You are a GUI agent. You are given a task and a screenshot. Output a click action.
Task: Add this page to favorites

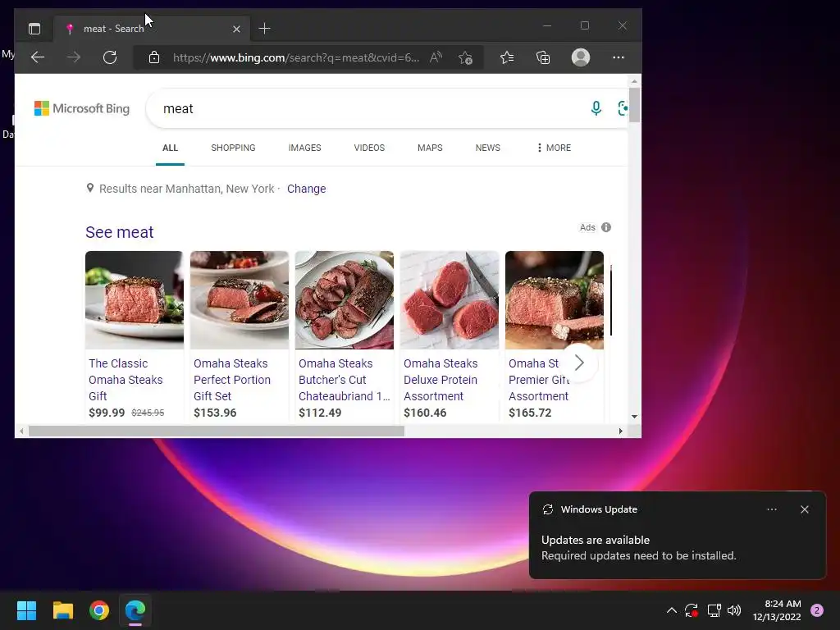[x=466, y=57]
